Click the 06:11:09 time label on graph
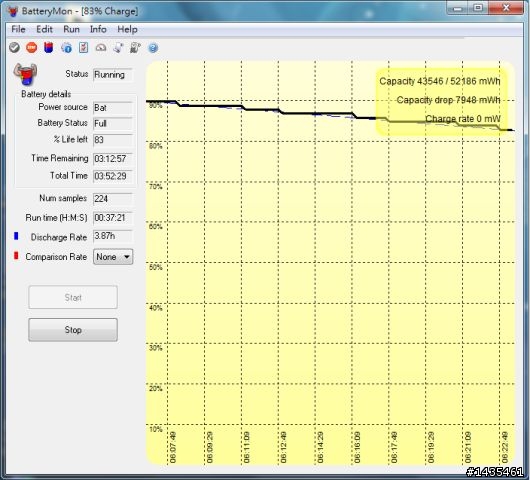 246,447
